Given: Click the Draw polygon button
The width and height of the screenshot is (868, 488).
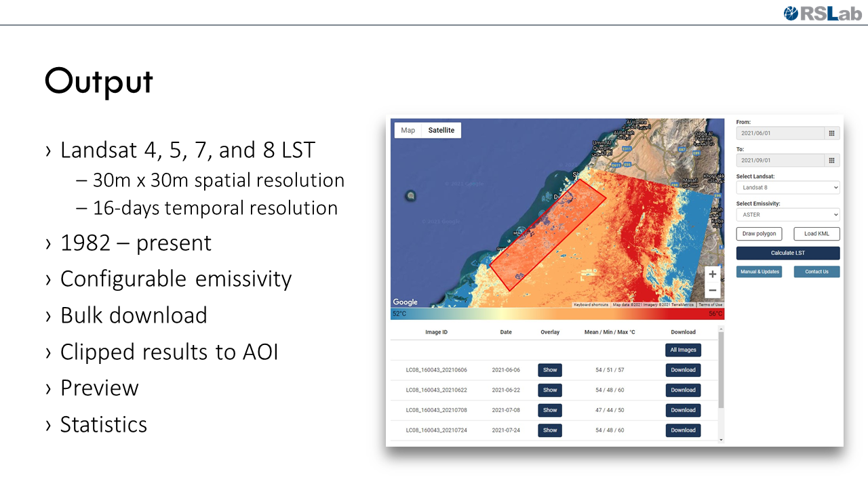Looking at the screenshot, I should 759,234.
